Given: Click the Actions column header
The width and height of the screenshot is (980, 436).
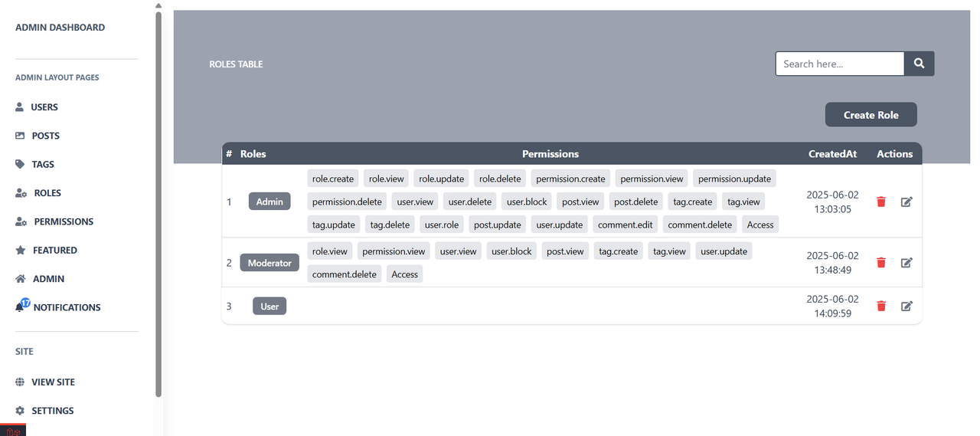Looking at the screenshot, I should click(895, 154).
